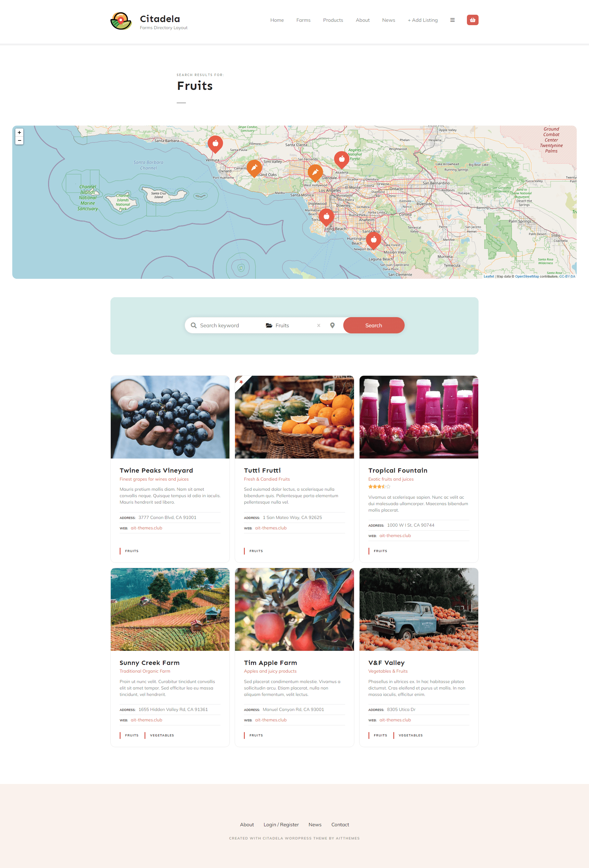Click the Search button in the search bar

pos(373,325)
